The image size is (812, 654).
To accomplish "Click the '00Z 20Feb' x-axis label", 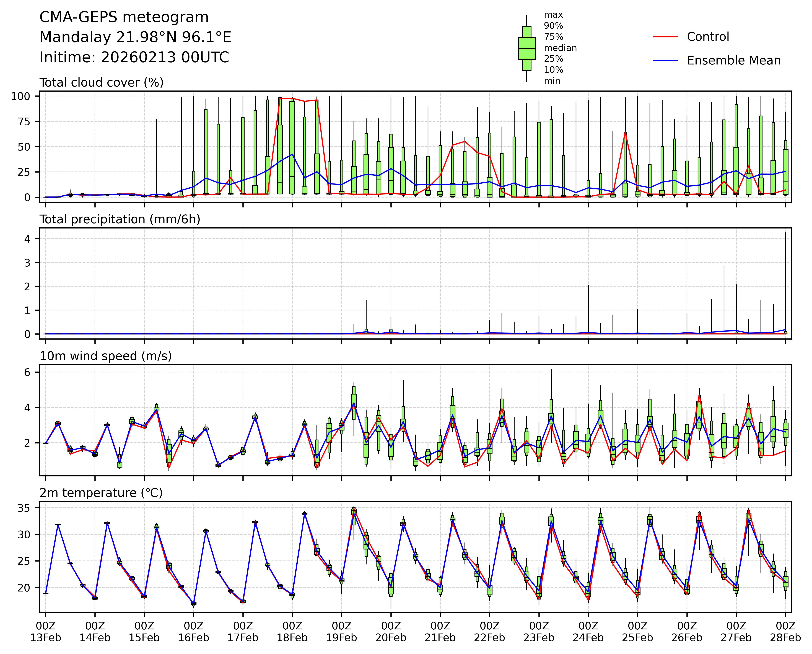I will (x=391, y=632).
